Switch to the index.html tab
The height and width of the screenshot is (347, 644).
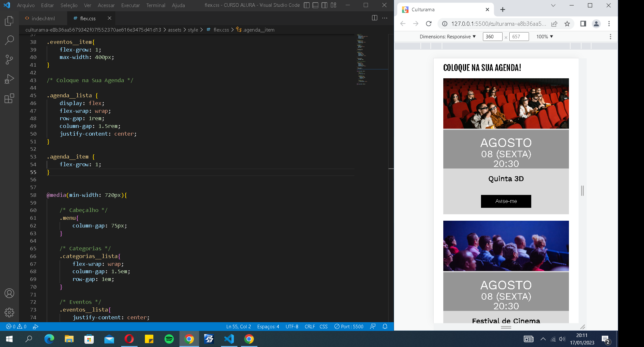pyautogui.click(x=43, y=18)
